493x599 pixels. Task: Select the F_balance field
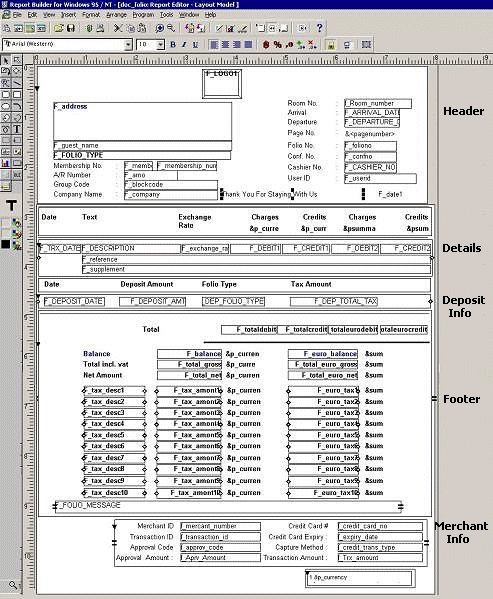click(189, 354)
